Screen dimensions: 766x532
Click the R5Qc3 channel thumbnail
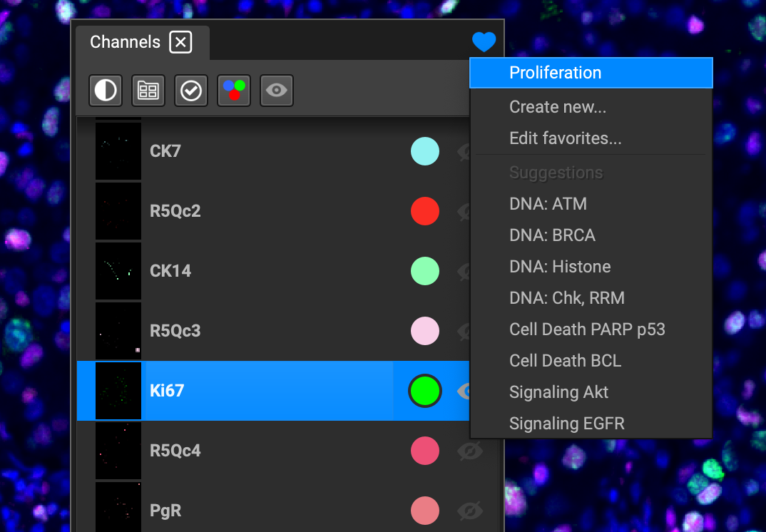[118, 331]
